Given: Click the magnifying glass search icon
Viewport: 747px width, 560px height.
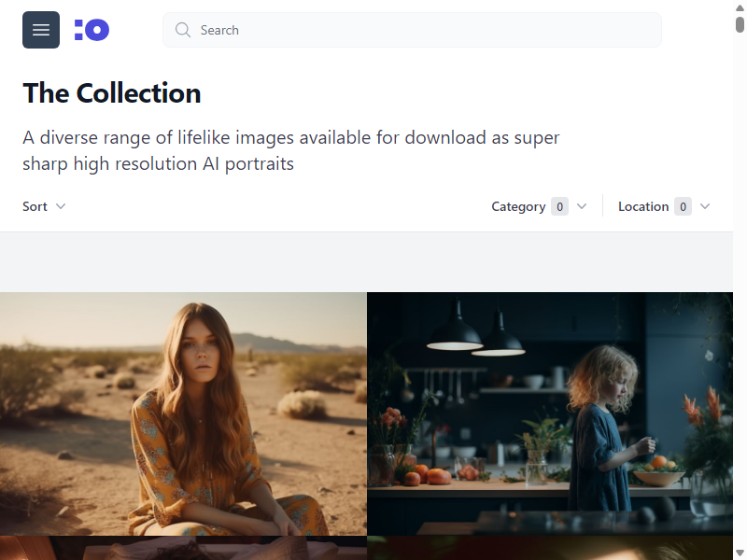Looking at the screenshot, I should point(183,30).
